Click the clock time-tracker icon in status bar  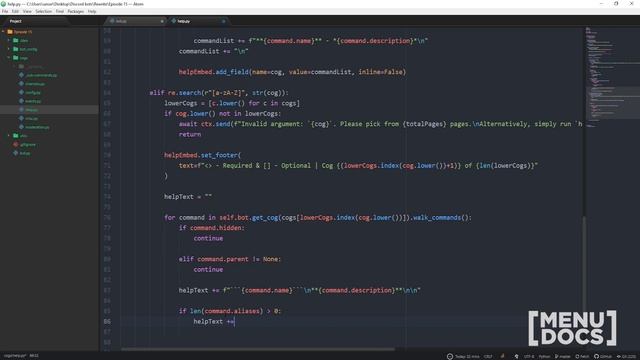tap(450, 356)
